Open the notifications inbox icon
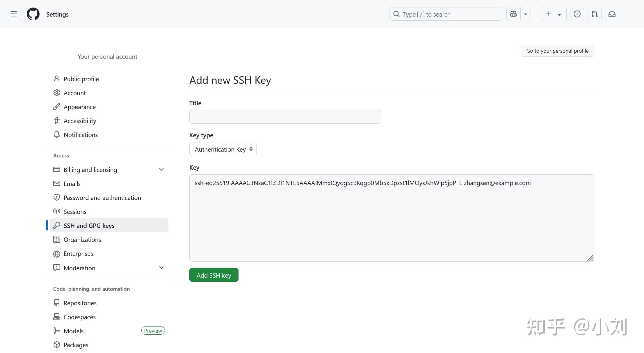Screen dimensions: 644x353 [612, 14]
